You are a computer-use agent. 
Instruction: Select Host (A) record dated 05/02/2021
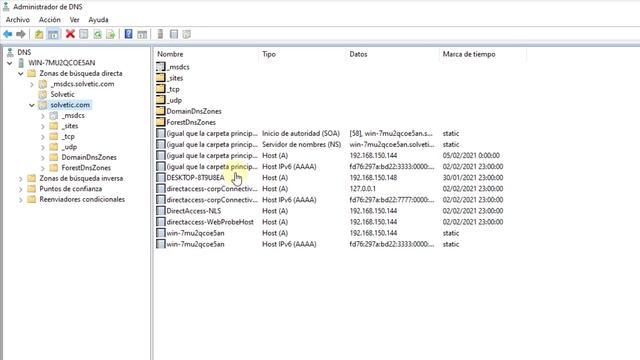330,155
